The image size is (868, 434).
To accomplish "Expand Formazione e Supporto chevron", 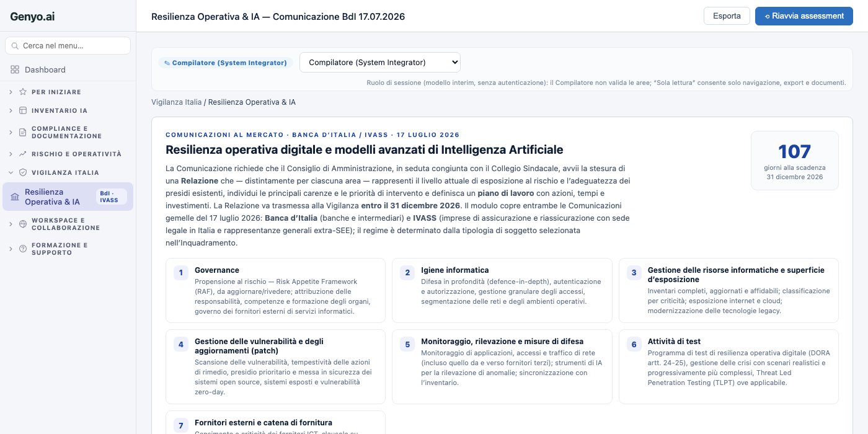I will pos(11,249).
